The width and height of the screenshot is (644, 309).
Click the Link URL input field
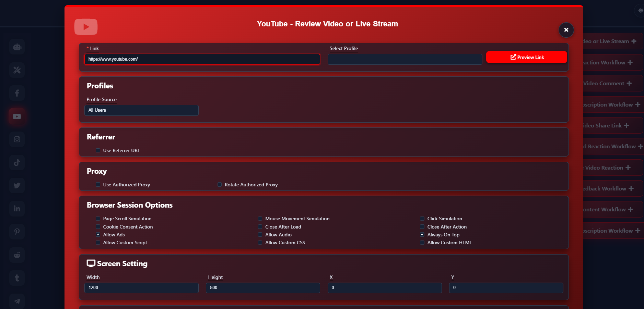(202, 59)
